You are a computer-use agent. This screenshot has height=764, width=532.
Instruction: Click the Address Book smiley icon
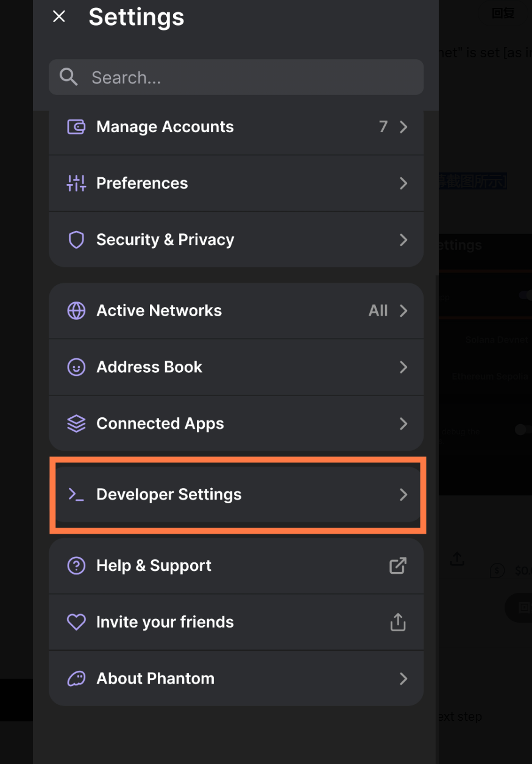click(x=76, y=367)
